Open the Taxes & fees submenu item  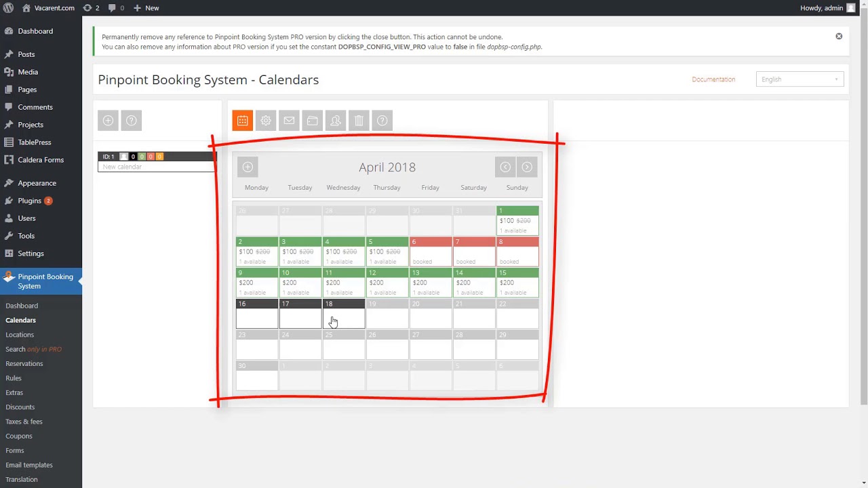point(24,422)
